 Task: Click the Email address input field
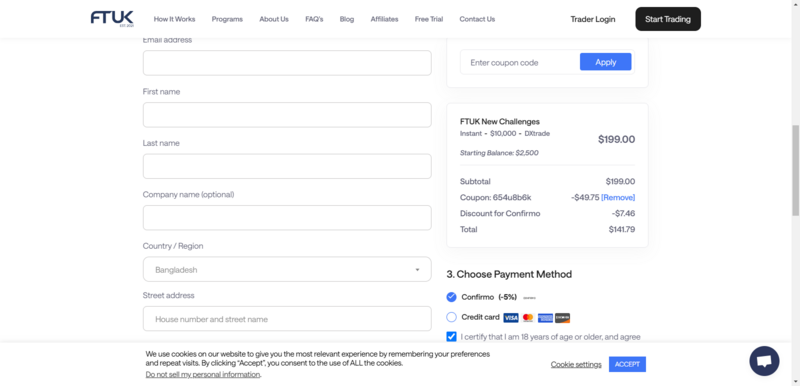pyautogui.click(x=287, y=63)
